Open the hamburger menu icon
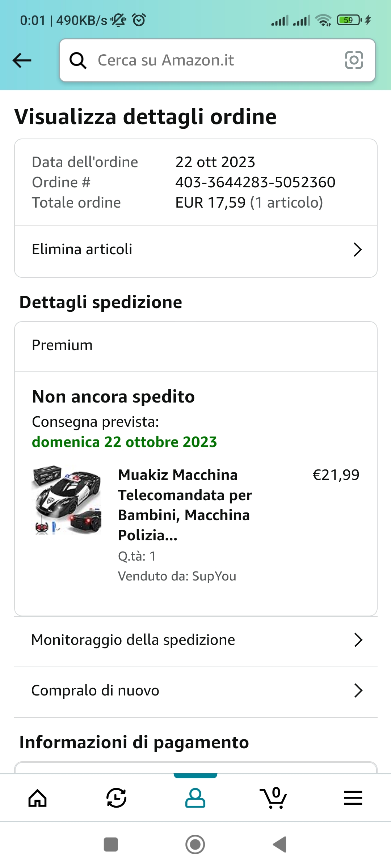 (x=353, y=798)
